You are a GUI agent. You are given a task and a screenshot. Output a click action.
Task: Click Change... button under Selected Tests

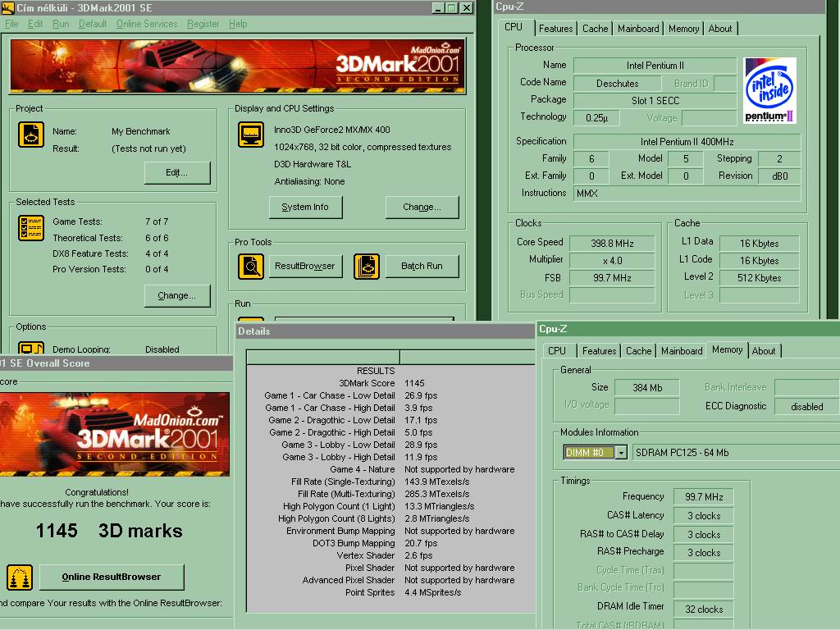pos(177,295)
